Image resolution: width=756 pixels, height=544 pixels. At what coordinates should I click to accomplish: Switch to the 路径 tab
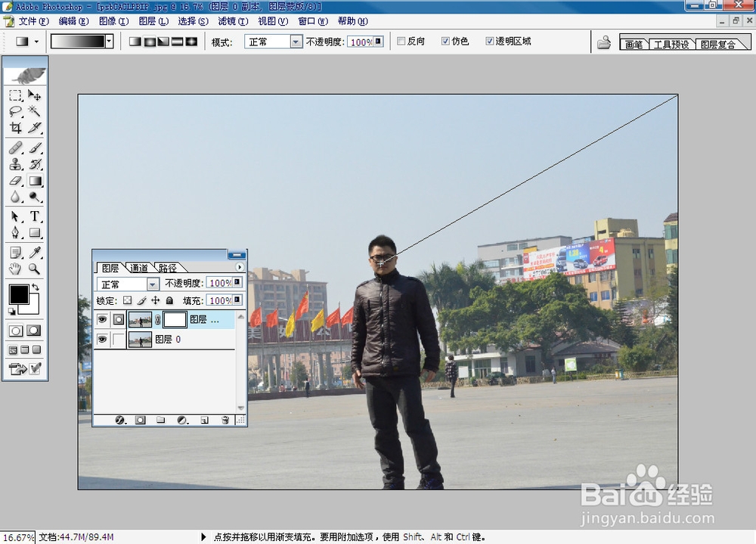pyautogui.click(x=167, y=268)
